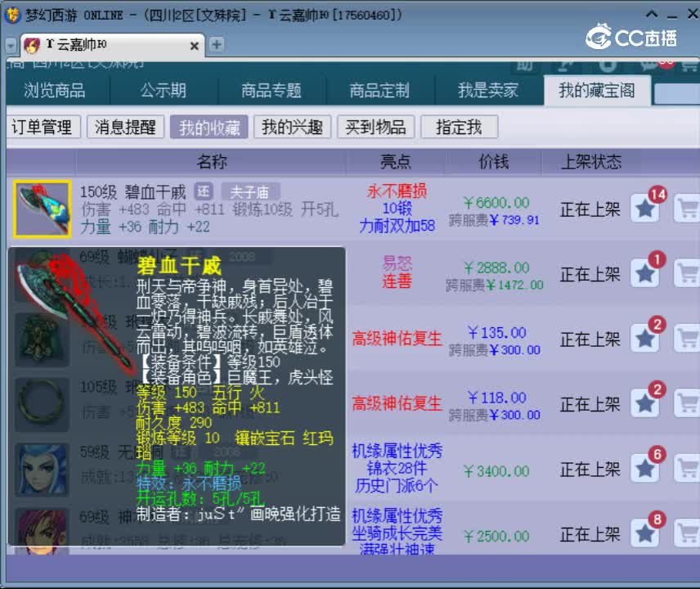The height and width of the screenshot is (589, 700).
Task: Click the 69级 red-haired character portrait
Action: (42, 532)
